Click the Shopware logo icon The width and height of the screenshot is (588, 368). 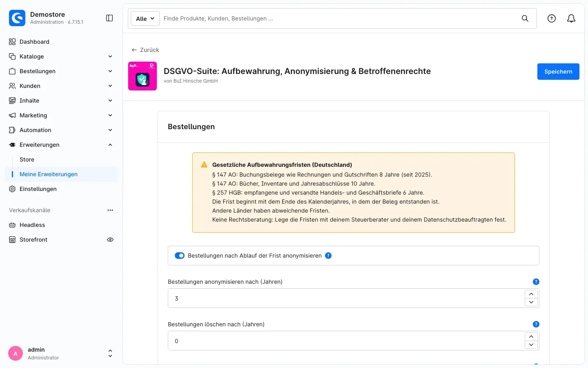click(x=17, y=18)
